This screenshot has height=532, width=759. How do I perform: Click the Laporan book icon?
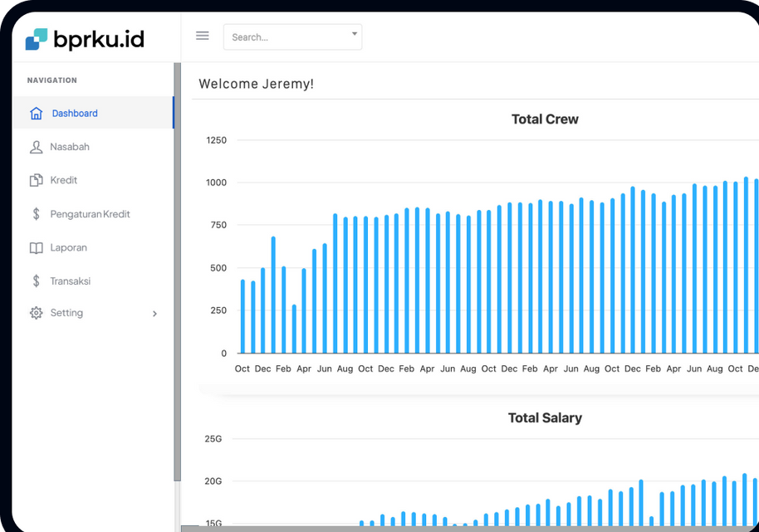[37, 247]
